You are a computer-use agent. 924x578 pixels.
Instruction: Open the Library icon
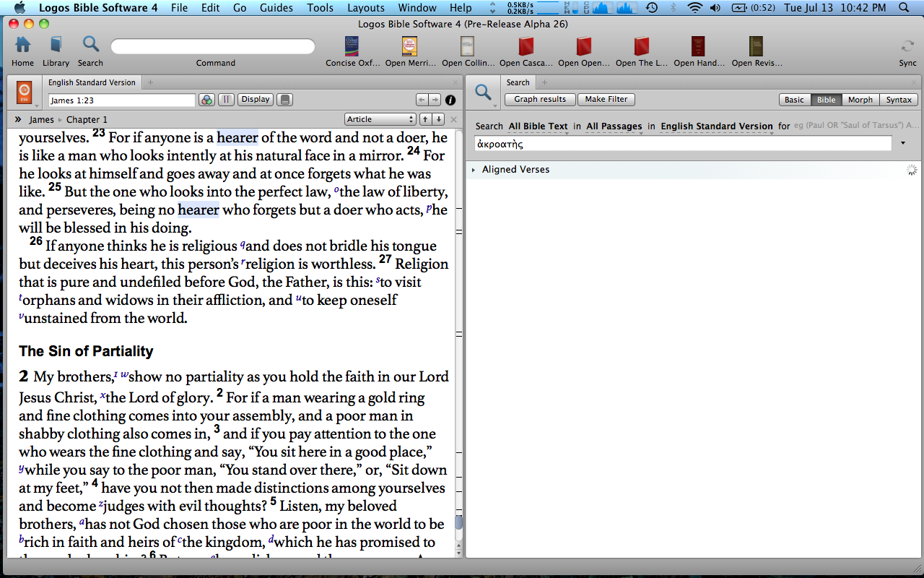pyautogui.click(x=56, y=46)
